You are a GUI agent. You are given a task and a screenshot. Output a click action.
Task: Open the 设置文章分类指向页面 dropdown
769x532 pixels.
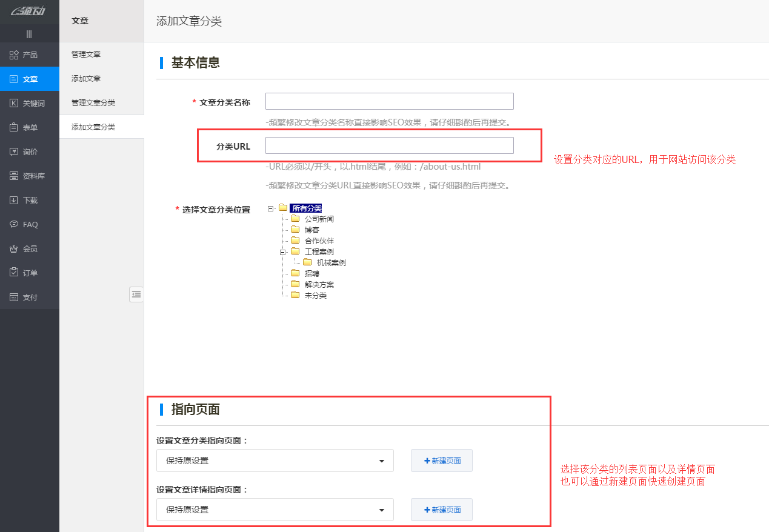coord(275,461)
